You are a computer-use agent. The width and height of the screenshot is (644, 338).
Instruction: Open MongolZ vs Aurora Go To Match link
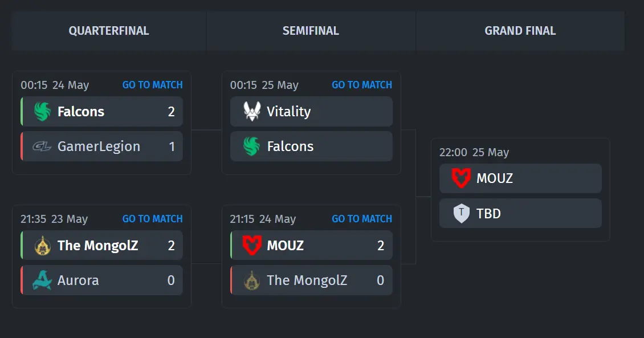(152, 219)
